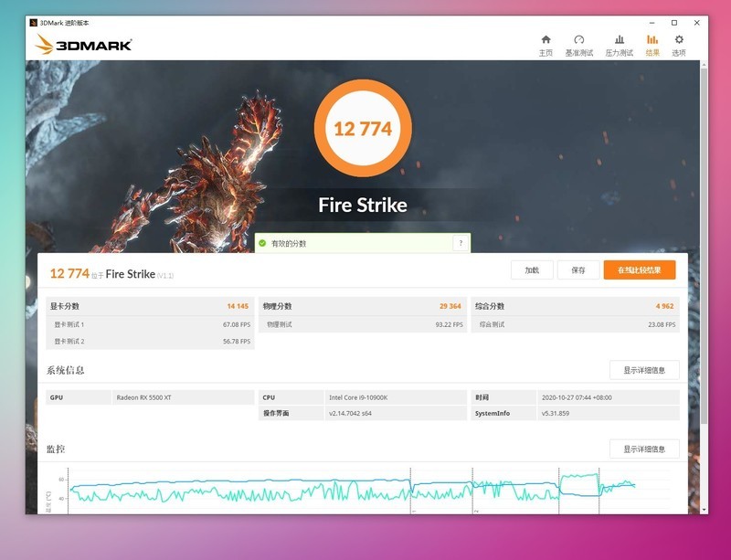Screen dimensions: 731x560
Task: Open Options gear (选项)
Action: [679, 46]
